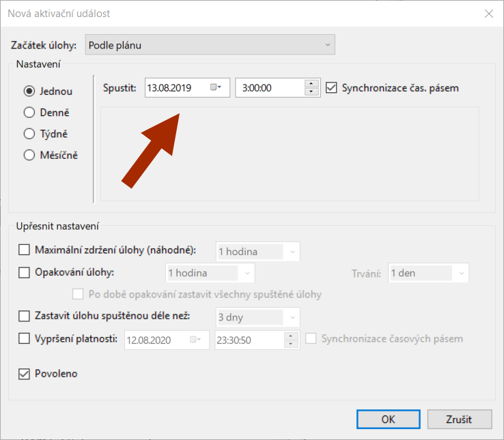Click the OK button
Screen dimensions: 504x440
tap(389, 419)
